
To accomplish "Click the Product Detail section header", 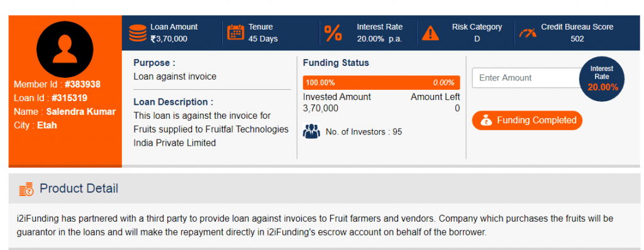I will click(x=324, y=188).
